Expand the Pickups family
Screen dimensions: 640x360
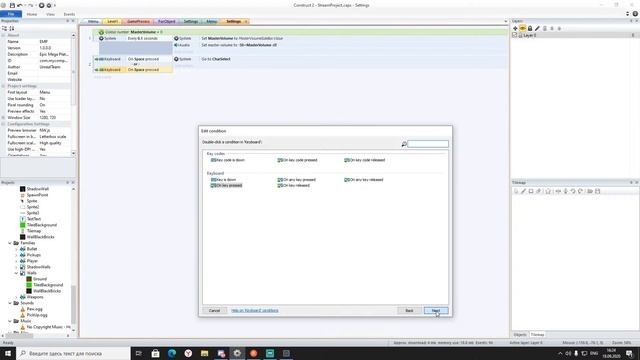pos(17,255)
